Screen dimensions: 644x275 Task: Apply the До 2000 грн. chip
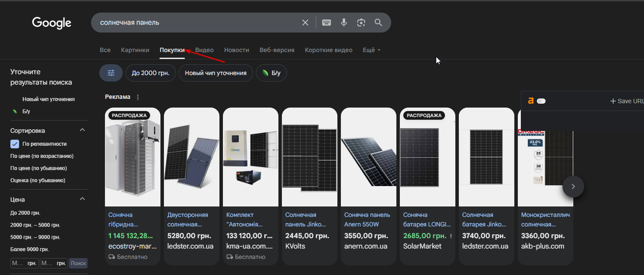point(150,73)
